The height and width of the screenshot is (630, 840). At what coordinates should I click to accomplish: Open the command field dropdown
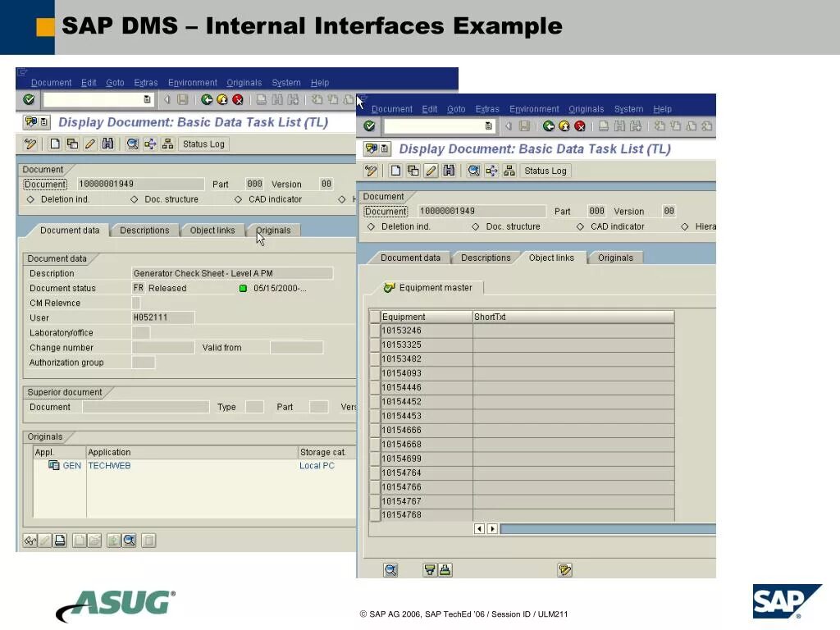coord(487,126)
